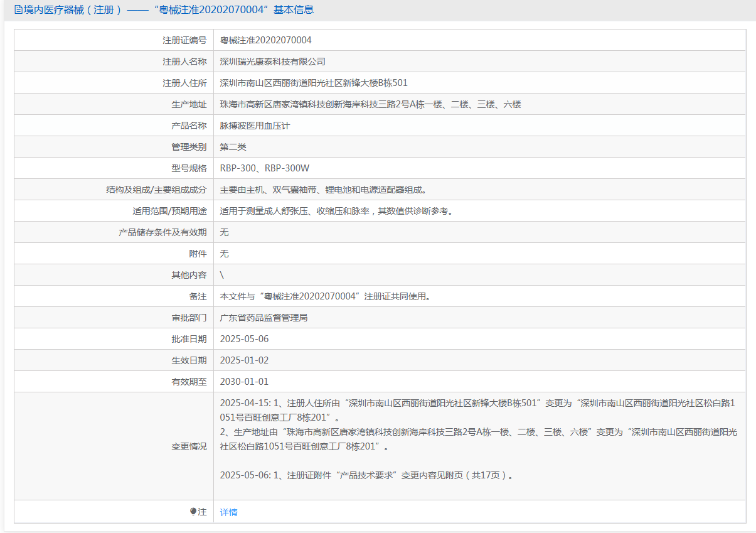Viewport: 756px width, 533px height.
Task: Select product name 脉搏波医用血压计
Action: click(255, 126)
